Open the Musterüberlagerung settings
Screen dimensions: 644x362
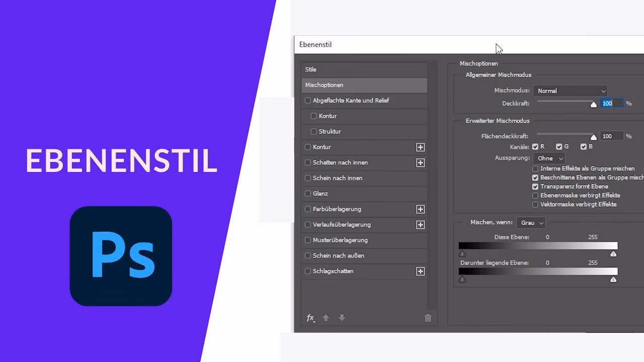(x=342, y=240)
